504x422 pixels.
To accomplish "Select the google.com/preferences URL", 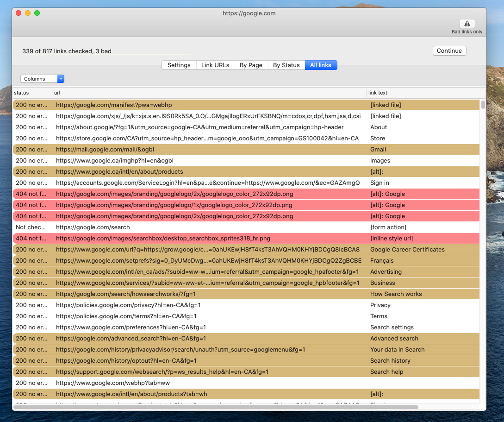I will (x=131, y=327).
